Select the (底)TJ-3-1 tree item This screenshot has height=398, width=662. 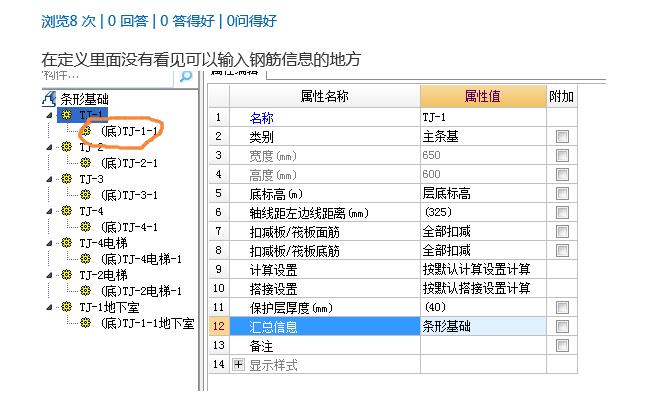[129, 195]
